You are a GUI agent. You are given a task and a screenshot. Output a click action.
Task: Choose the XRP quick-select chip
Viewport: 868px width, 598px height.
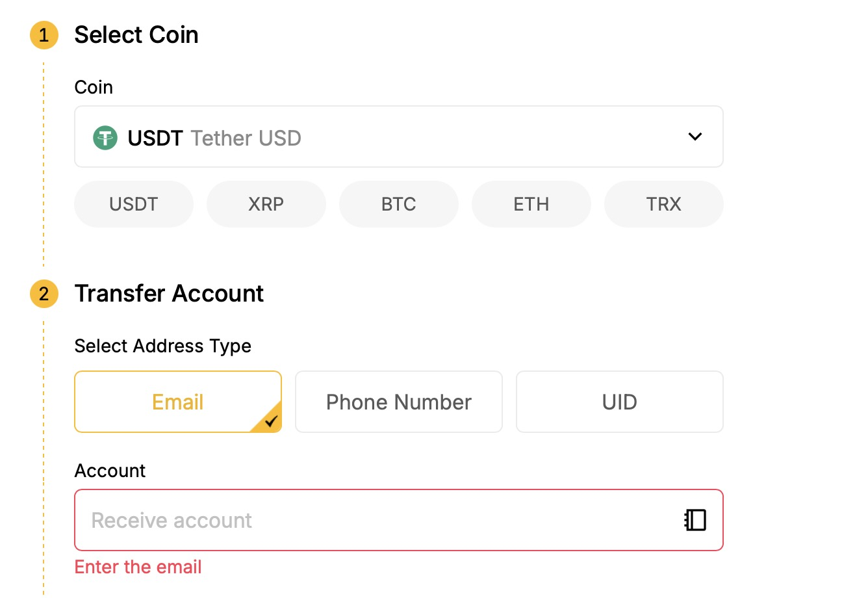266,204
